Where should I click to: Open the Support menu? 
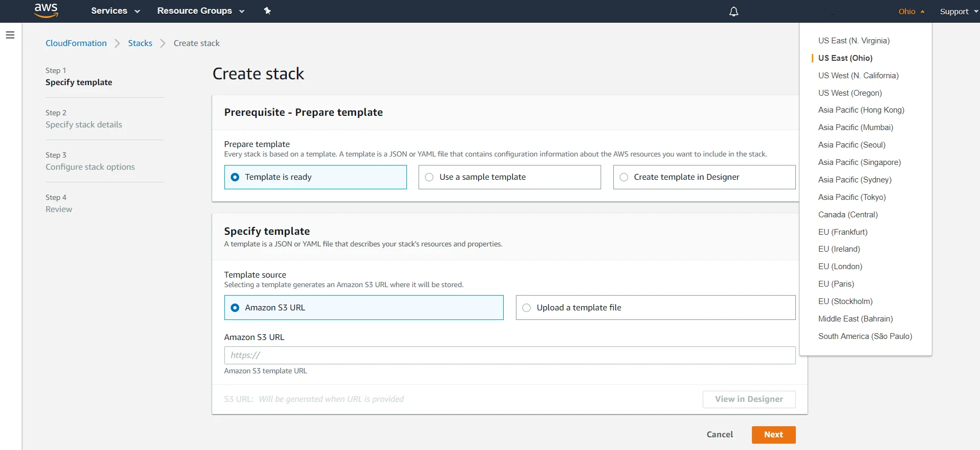point(958,12)
